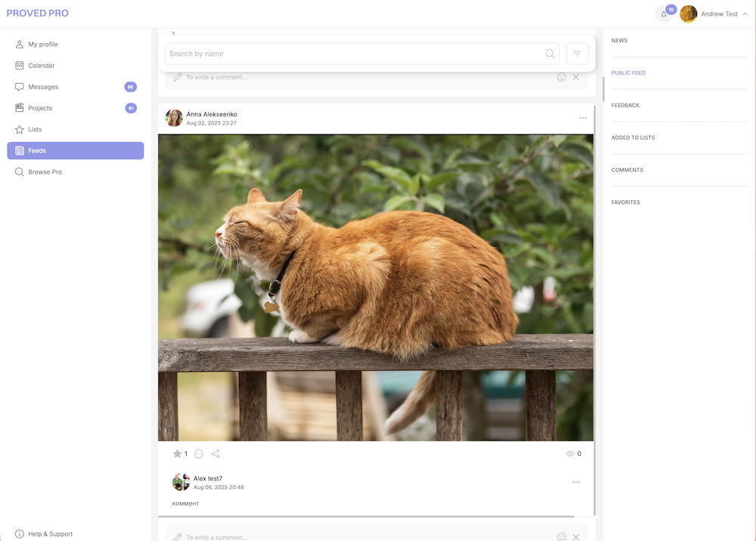
Task: Click the 'коммент' comment text
Action: click(186, 504)
